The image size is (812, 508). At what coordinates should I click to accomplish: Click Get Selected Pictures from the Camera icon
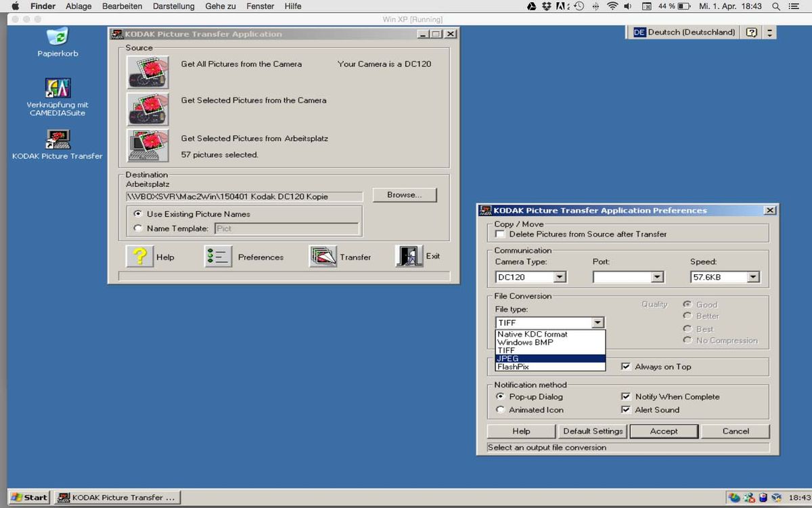(x=148, y=108)
